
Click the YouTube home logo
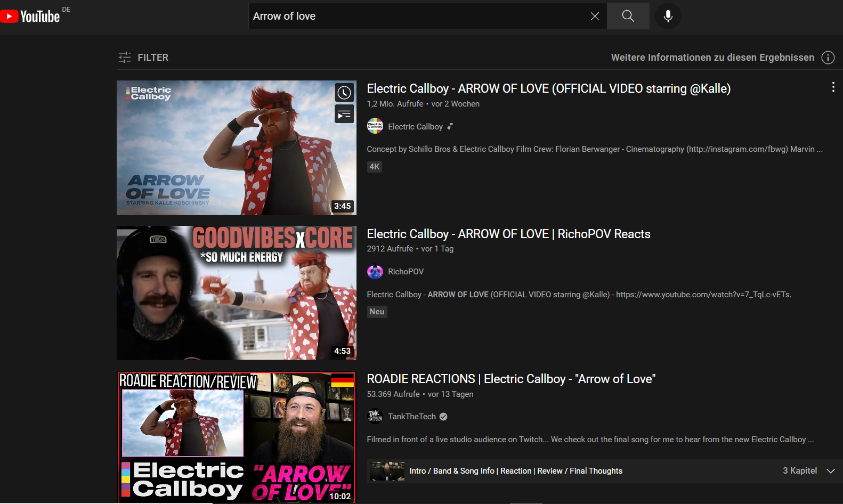[30, 17]
